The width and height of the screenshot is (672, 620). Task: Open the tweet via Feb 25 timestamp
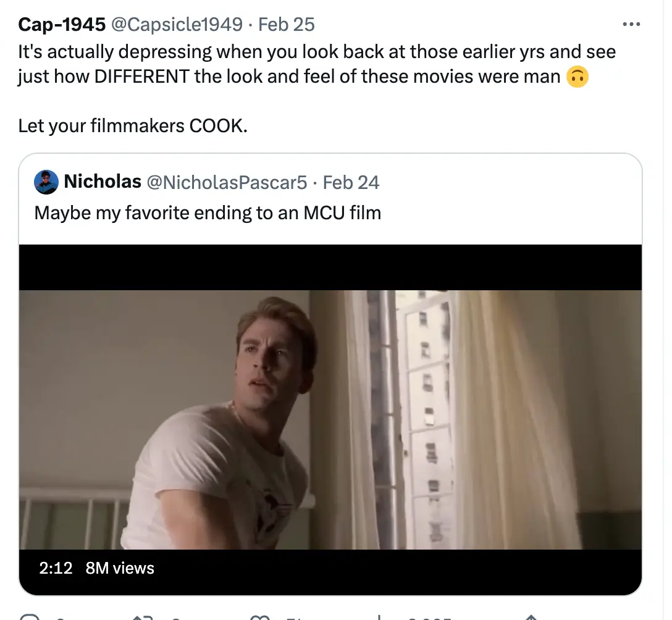tap(287, 24)
